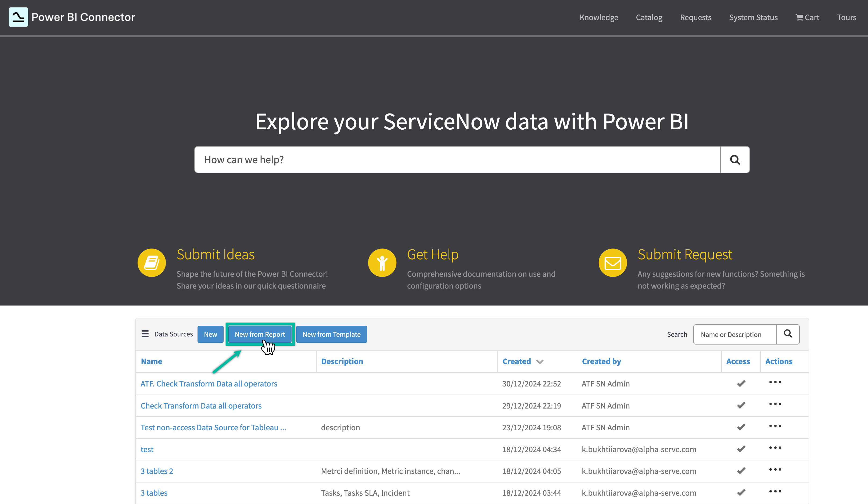Click the Data Sources search magnifier button
The height and width of the screenshot is (504, 868).
[x=787, y=334]
